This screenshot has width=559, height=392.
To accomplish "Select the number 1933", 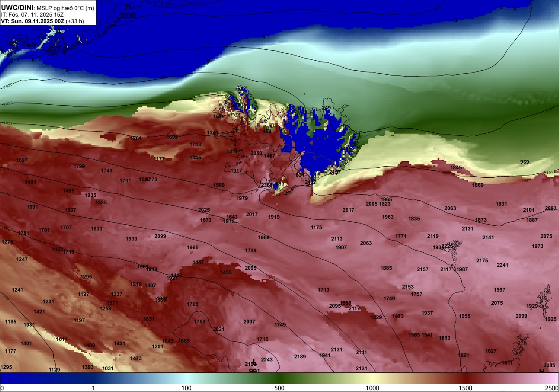I will (131, 239).
